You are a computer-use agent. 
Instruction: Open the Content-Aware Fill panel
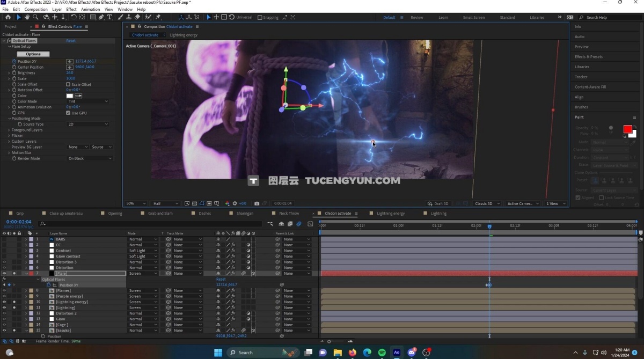coord(590,87)
